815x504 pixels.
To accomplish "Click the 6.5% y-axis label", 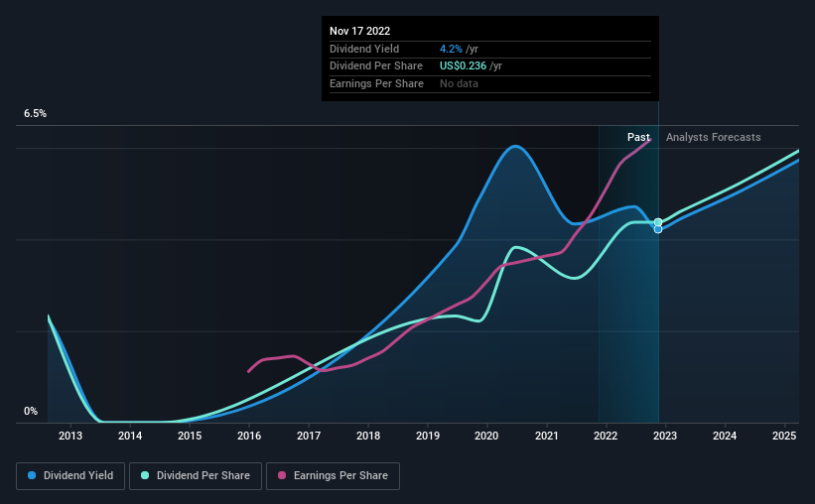I will [36, 114].
